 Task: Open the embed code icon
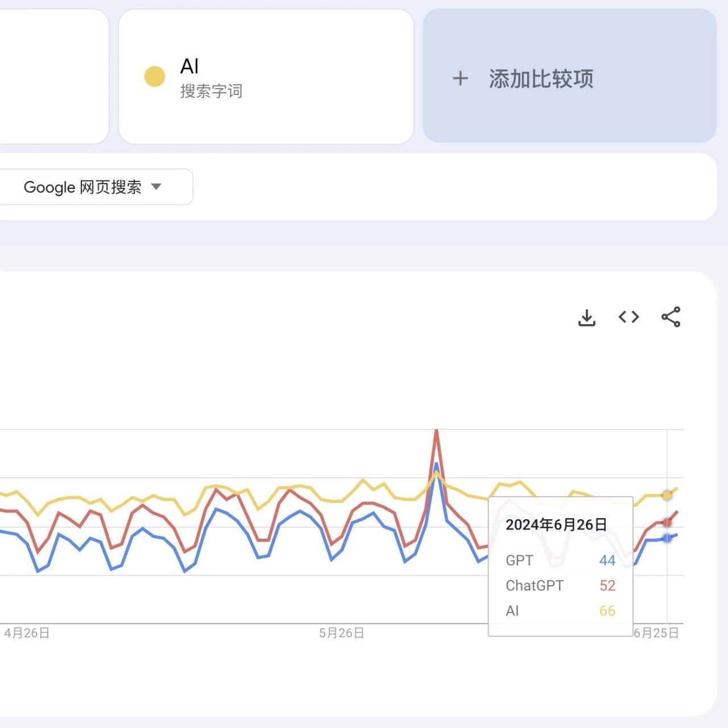628,317
